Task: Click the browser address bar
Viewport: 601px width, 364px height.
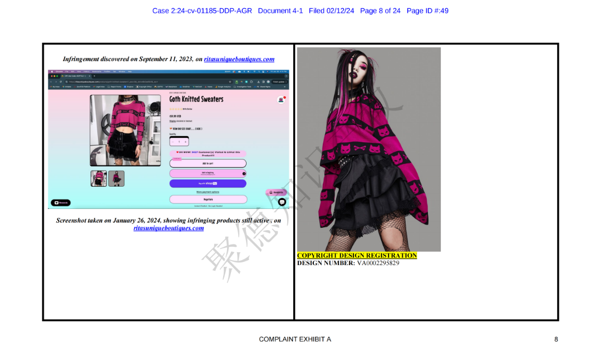Action: 147,82
